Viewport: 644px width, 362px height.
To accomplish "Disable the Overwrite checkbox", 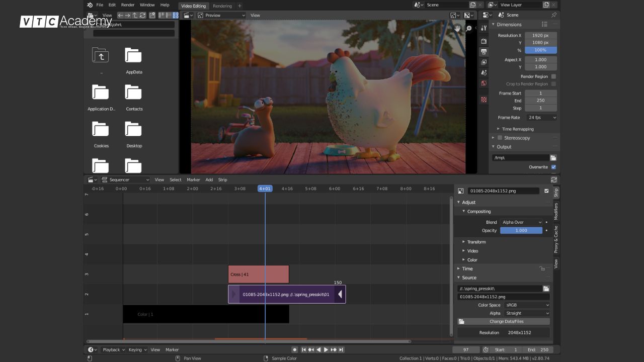I will (553, 167).
